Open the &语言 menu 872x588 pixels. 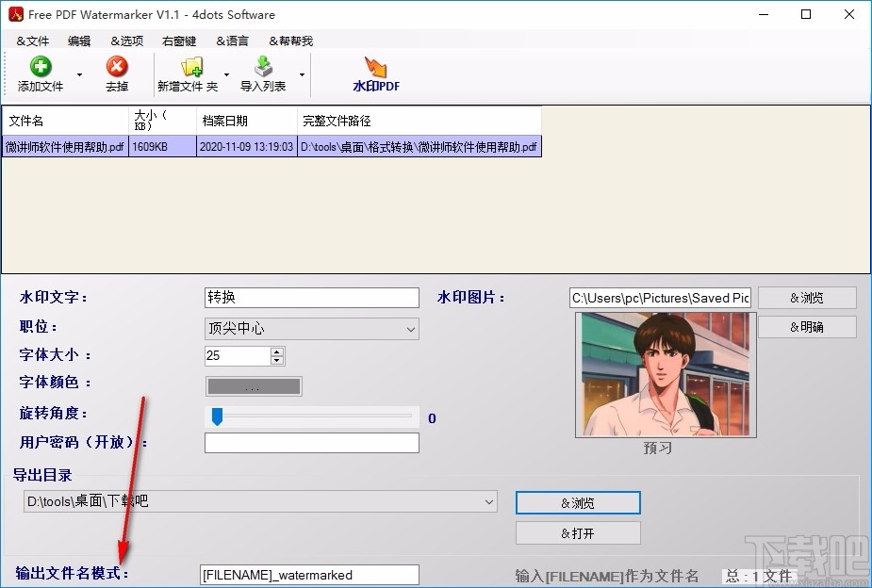coord(233,41)
